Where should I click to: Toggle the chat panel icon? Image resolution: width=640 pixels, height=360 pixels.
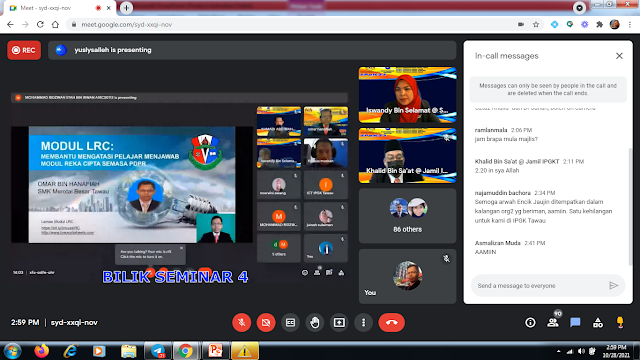coord(575,323)
